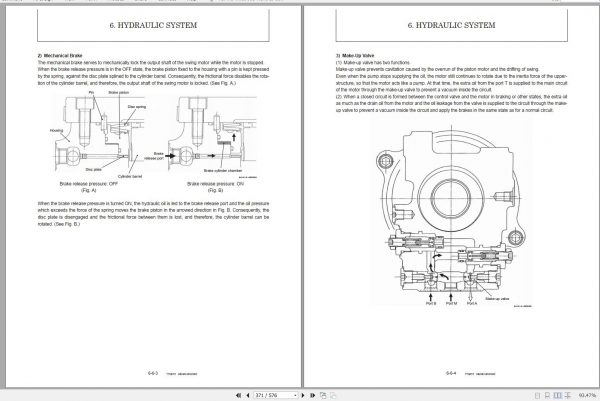The width and height of the screenshot is (600, 401).
Task: Select two-page facing layout icon
Action: tap(558, 396)
